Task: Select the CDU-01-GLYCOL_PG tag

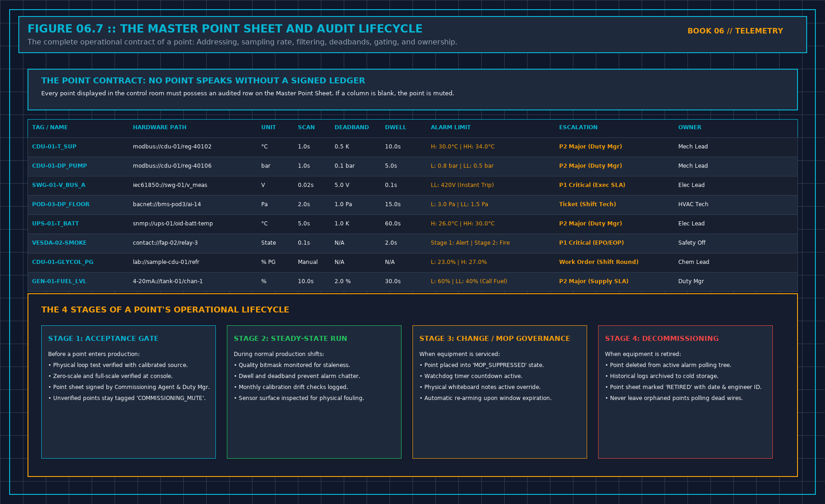Action: tap(63, 262)
